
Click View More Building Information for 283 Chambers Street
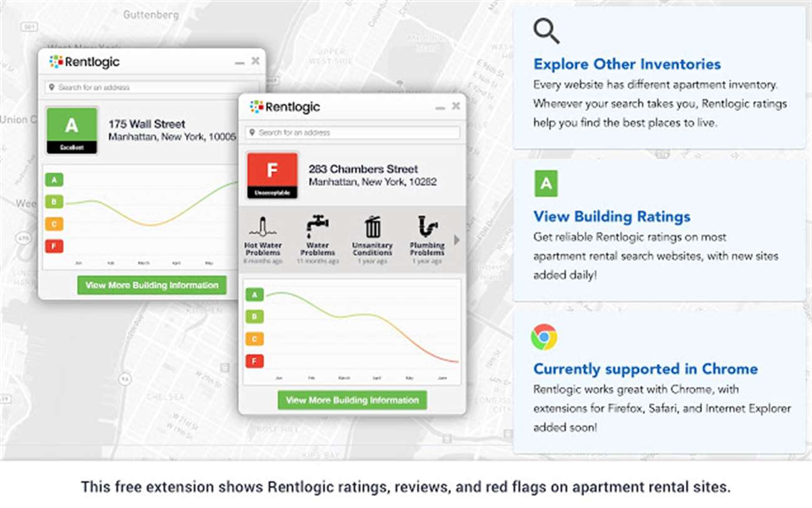pyautogui.click(x=352, y=401)
